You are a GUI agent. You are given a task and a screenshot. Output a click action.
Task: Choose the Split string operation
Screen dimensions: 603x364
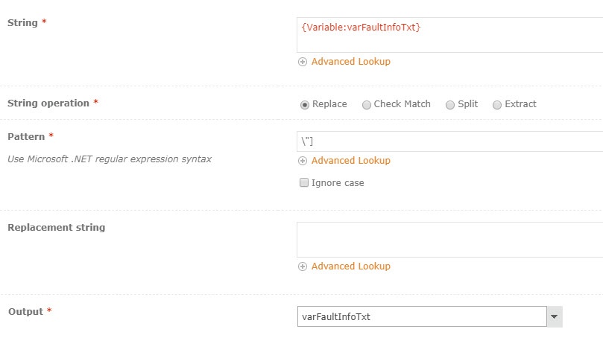tap(450, 105)
